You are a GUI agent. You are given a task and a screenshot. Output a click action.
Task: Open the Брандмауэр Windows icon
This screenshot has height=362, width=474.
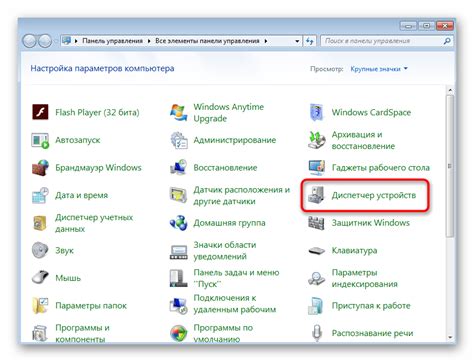40,167
